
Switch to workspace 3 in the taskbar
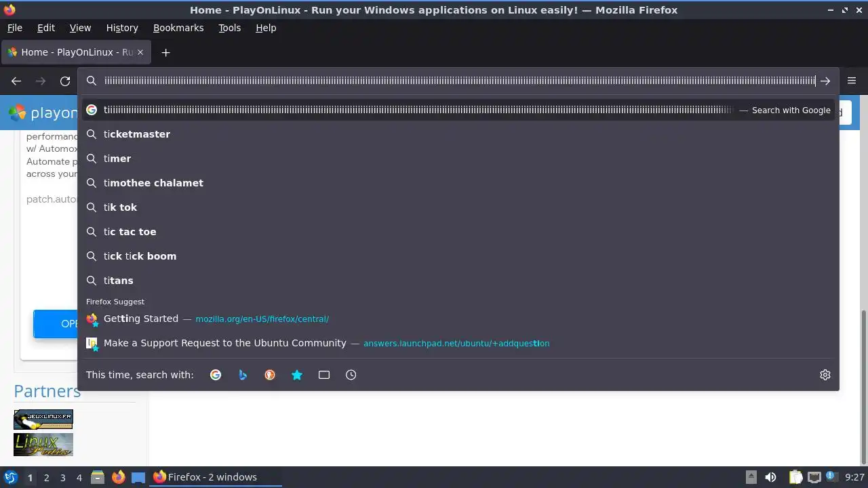(62, 478)
